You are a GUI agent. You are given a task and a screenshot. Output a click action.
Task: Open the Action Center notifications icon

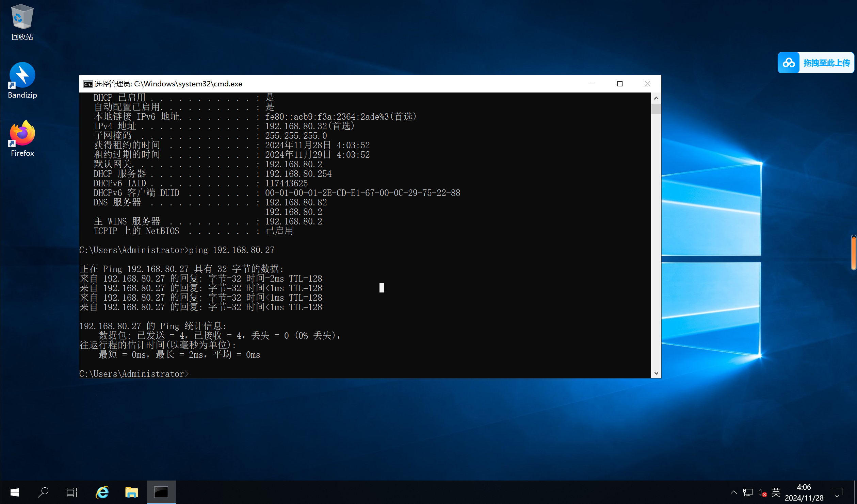(837, 492)
